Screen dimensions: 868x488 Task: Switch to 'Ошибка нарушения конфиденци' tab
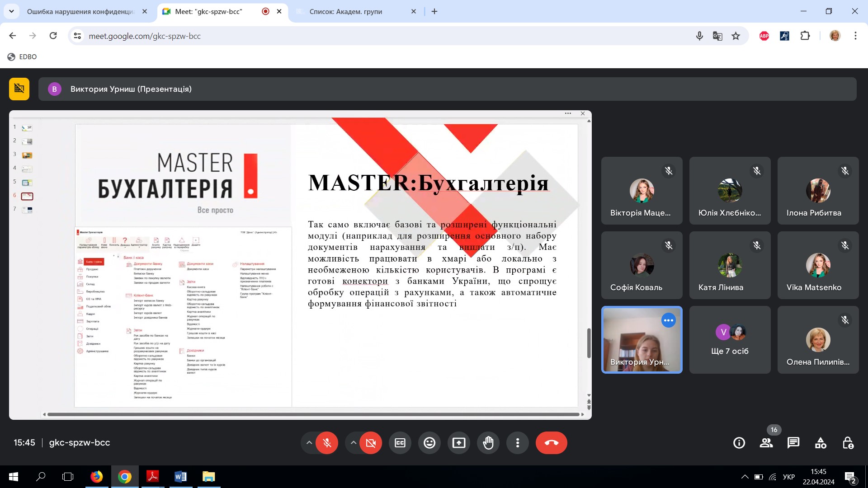pos(80,12)
